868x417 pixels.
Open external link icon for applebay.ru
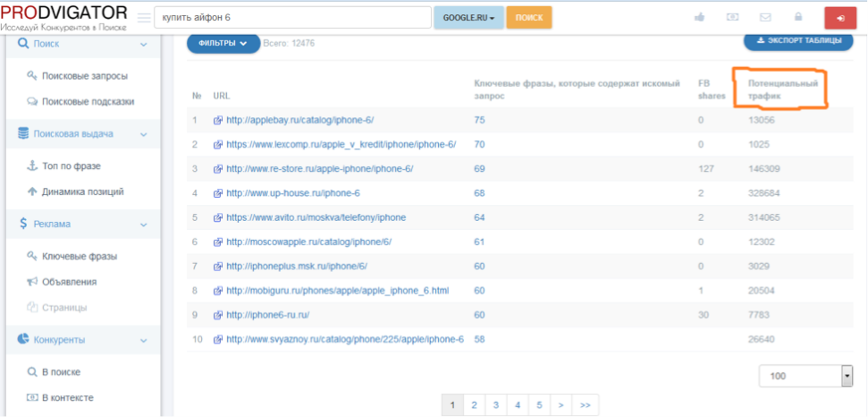point(217,120)
